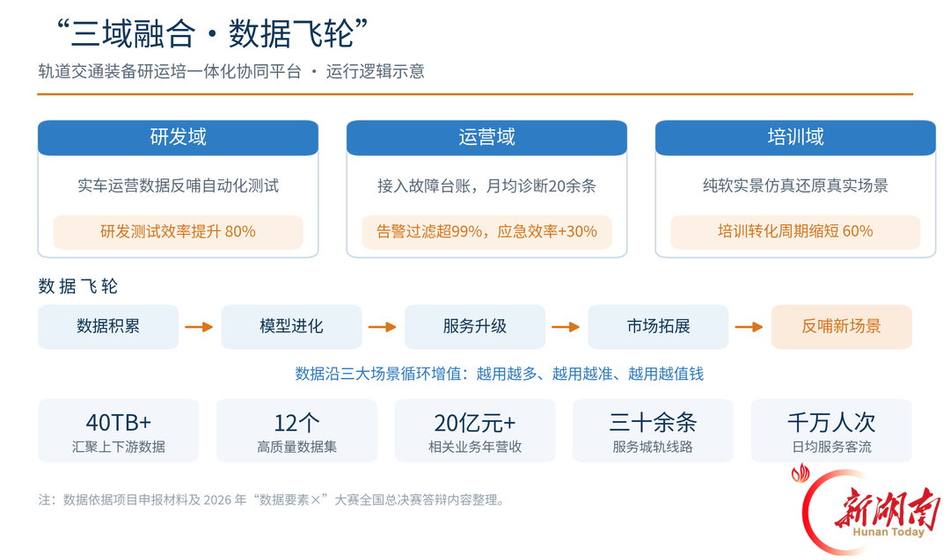The image size is (950, 560).
Task: Click the label 汇聚上下游数据
Action: click(x=119, y=447)
